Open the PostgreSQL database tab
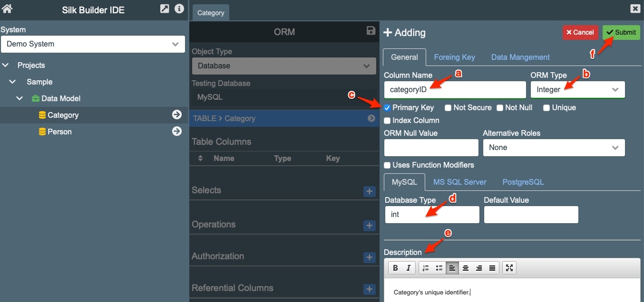This screenshot has width=644, height=302. click(x=523, y=182)
